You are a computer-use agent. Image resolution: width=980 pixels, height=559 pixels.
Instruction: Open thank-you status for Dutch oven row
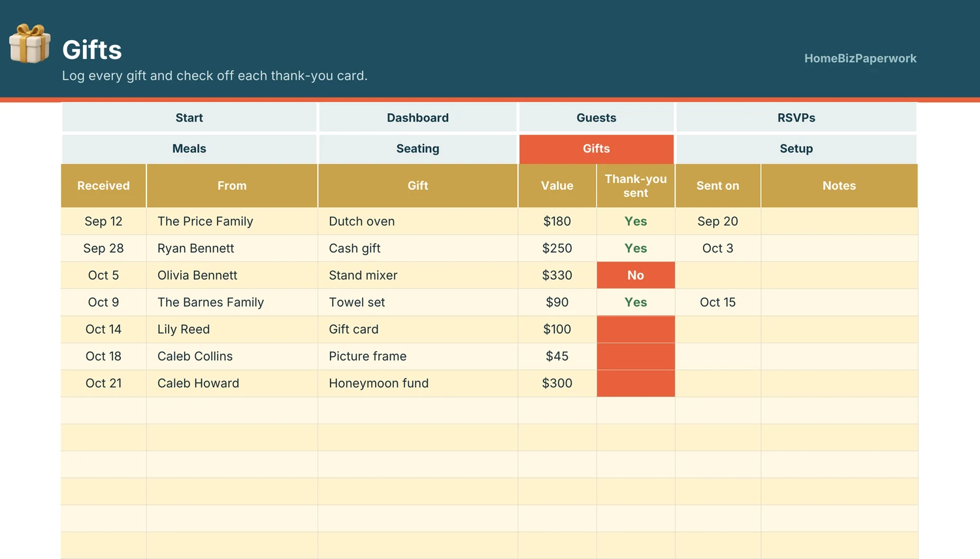click(x=636, y=221)
